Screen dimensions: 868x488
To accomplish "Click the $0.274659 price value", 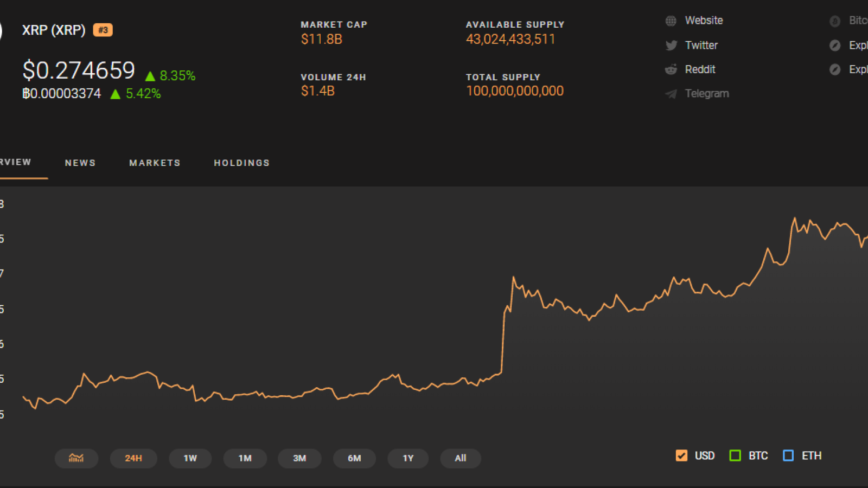I will point(79,70).
